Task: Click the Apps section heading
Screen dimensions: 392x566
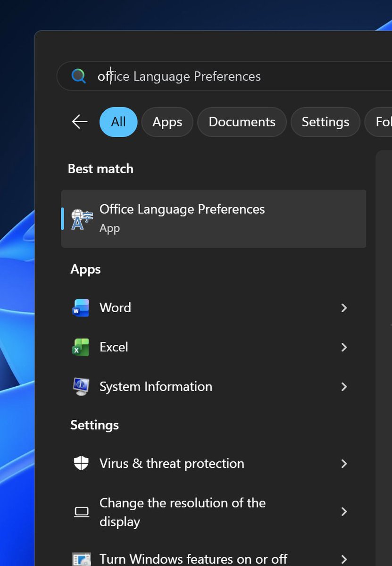Action: click(85, 269)
